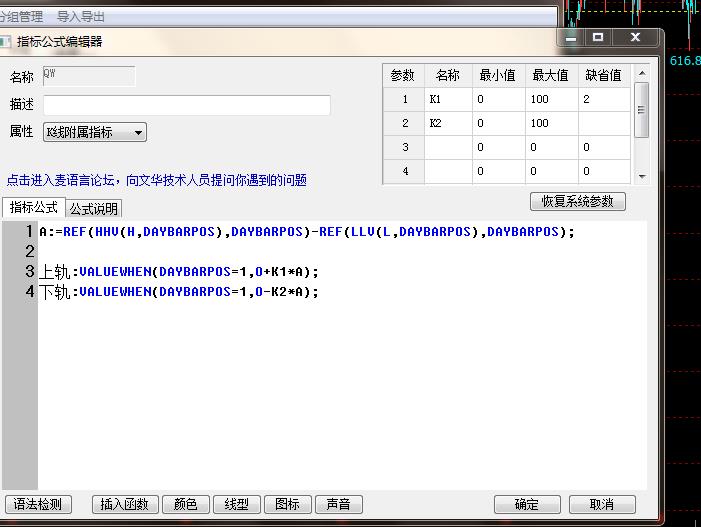Click the formula editor window title icon
This screenshot has width=701, height=527.
tap(6, 41)
